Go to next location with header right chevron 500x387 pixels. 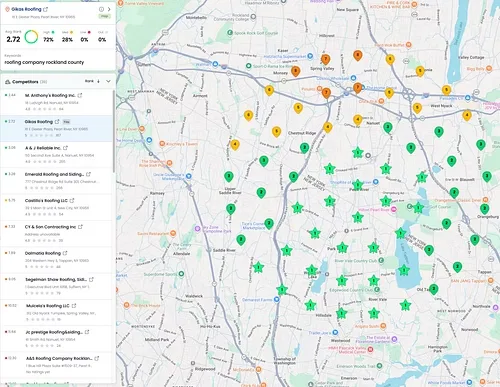point(109,9)
